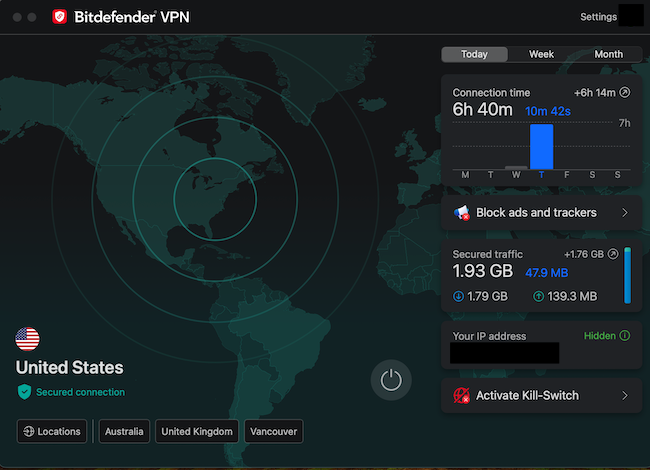650x470 pixels.
Task: Open Block ads and trackers
Action: click(541, 213)
